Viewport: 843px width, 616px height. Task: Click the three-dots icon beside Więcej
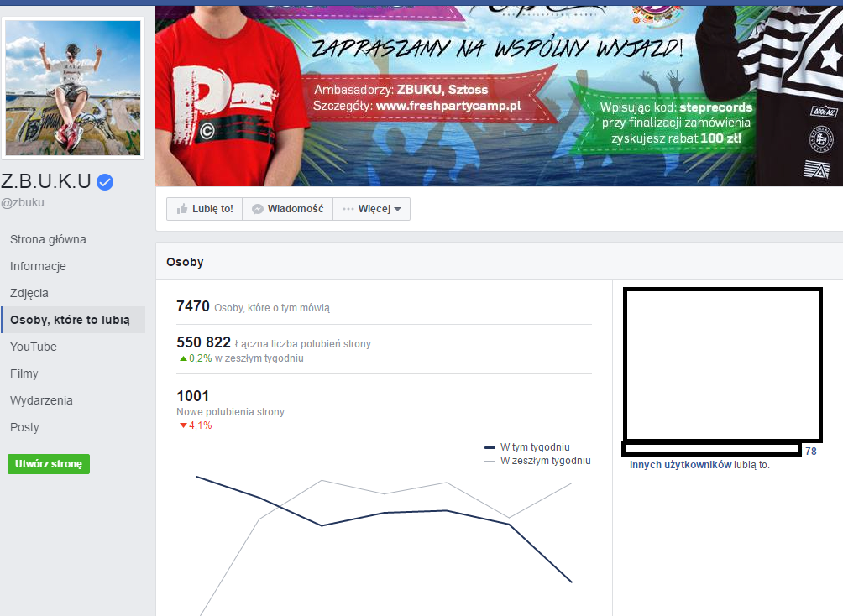point(348,209)
